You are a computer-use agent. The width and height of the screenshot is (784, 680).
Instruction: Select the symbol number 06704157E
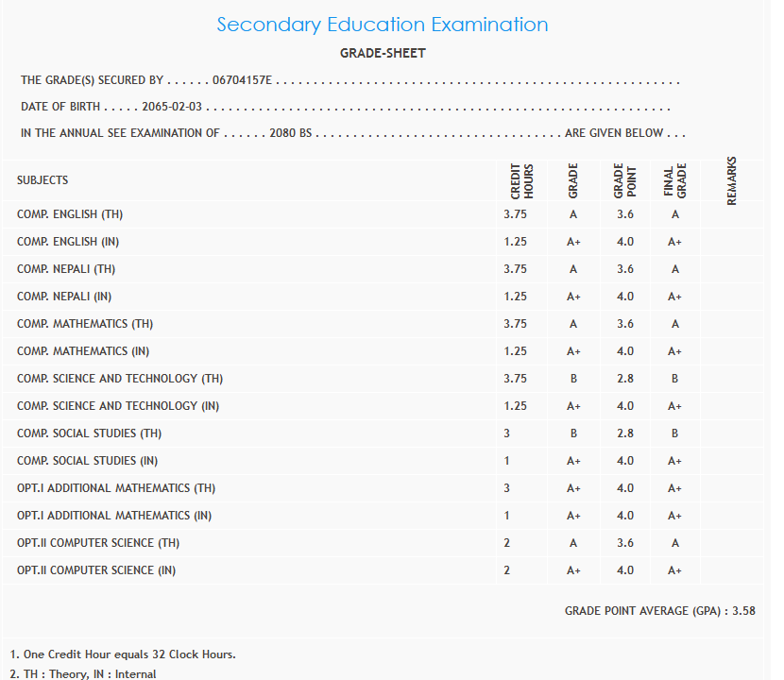242,80
